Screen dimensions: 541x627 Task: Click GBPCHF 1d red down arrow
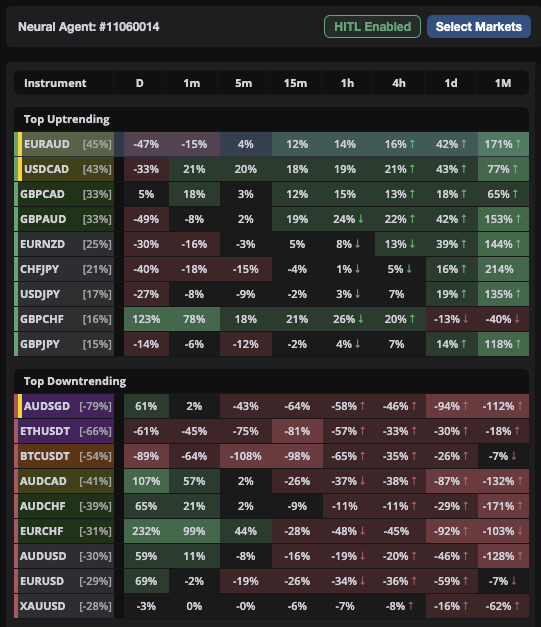pos(466,319)
